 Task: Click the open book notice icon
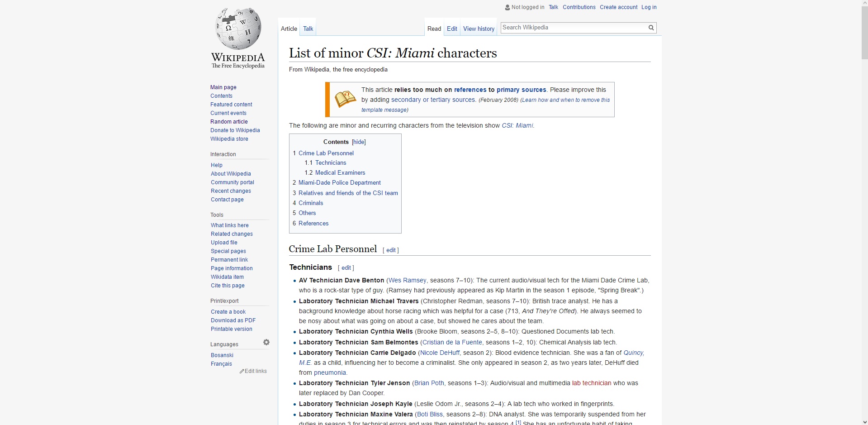(x=345, y=99)
